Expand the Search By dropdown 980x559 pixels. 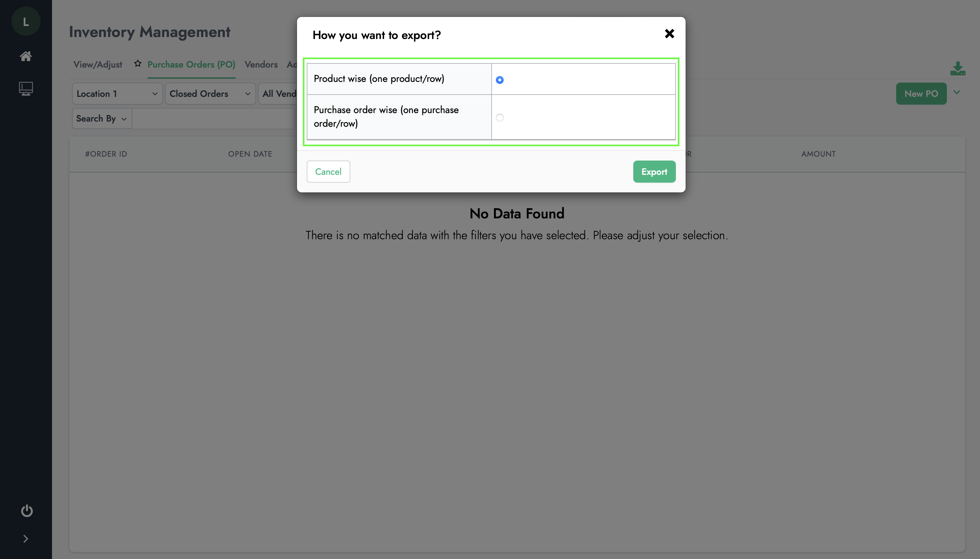tap(102, 119)
